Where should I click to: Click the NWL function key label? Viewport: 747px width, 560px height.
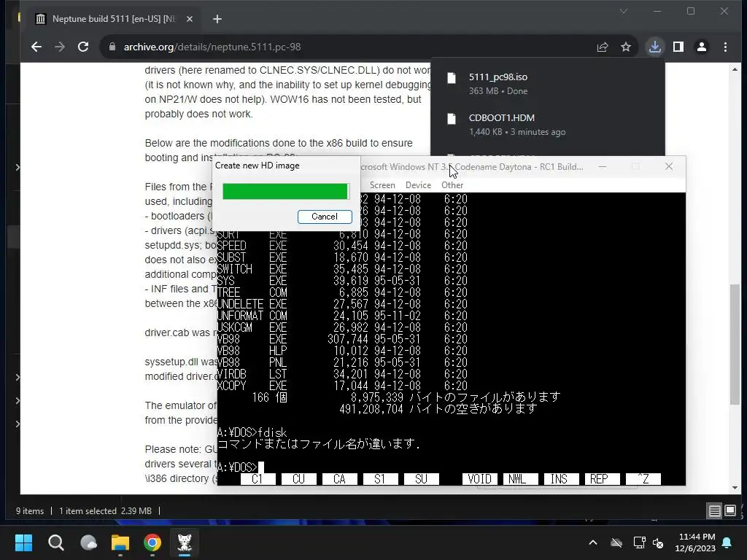coord(521,479)
